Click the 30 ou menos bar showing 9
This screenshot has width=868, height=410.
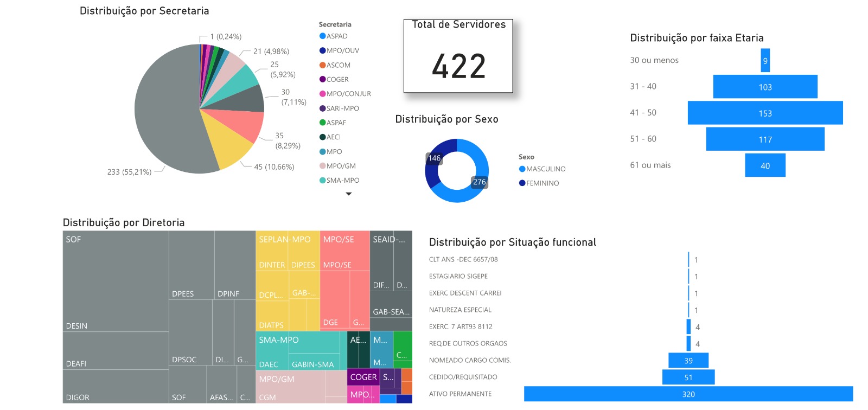[x=765, y=61]
